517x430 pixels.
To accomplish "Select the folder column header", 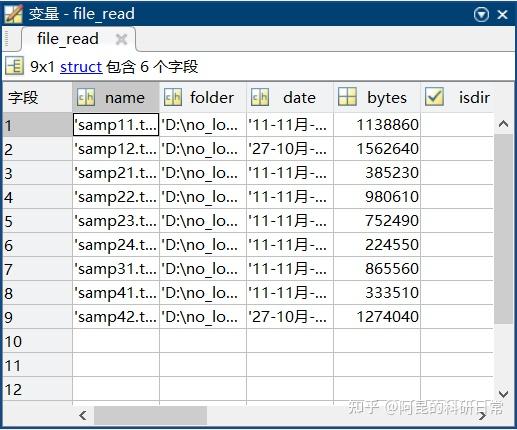I will [203, 97].
